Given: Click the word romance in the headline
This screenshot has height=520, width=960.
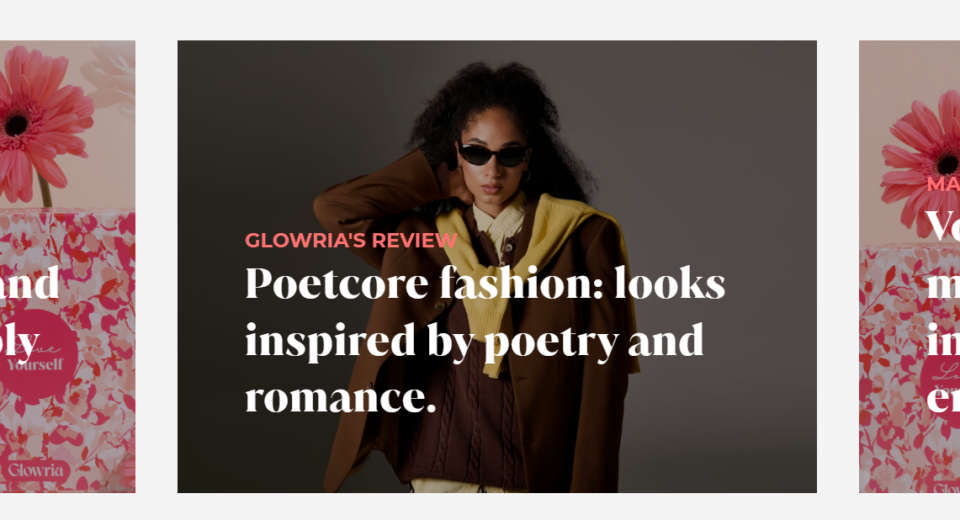Looking at the screenshot, I should tap(341, 398).
